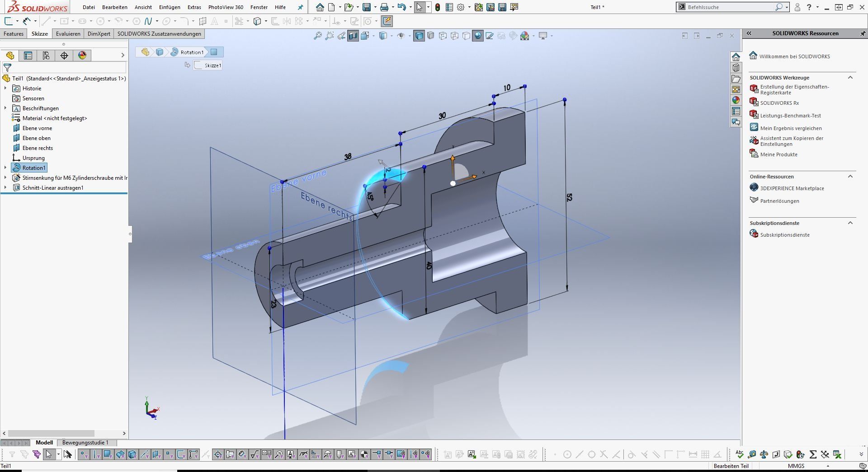The height and width of the screenshot is (472, 868).
Task: Click the Section View icon in view toolbar
Action: point(353,36)
